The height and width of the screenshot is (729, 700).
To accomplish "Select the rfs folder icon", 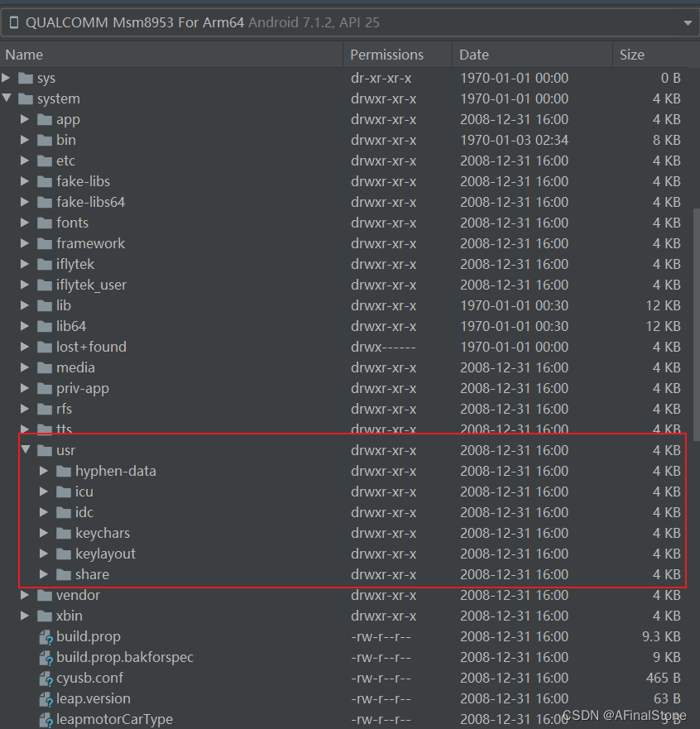I will tap(45, 409).
